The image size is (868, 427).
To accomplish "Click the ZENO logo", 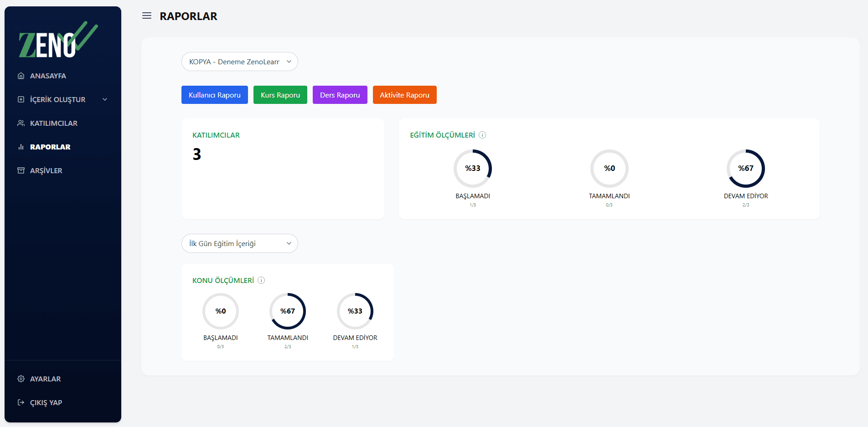I will (58, 40).
